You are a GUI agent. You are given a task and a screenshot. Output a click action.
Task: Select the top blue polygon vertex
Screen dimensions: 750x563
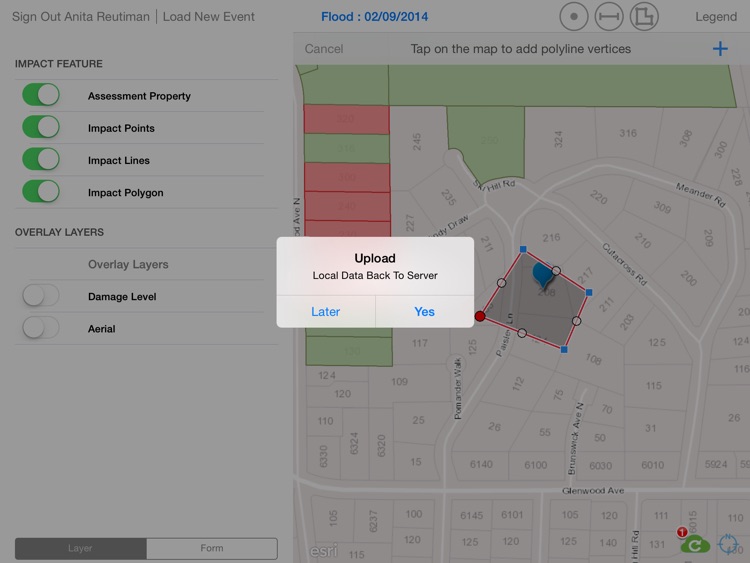tap(523, 249)
